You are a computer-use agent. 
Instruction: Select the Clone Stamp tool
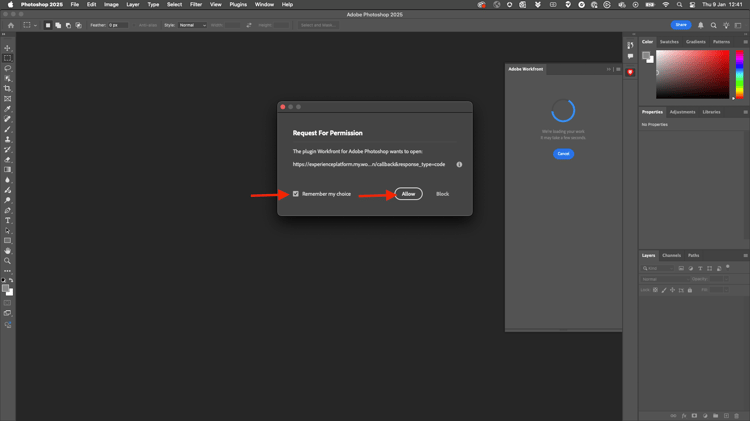[x=7, y=139]
